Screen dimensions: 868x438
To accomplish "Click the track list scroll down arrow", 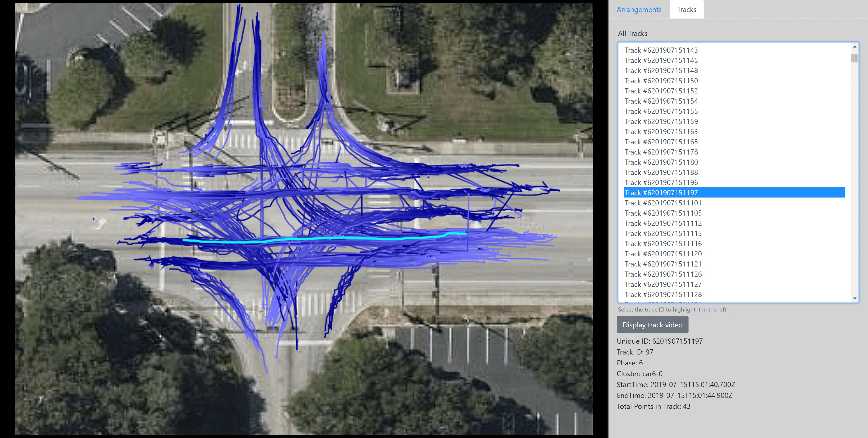I will pyautogui.click(x=854, y=298).
